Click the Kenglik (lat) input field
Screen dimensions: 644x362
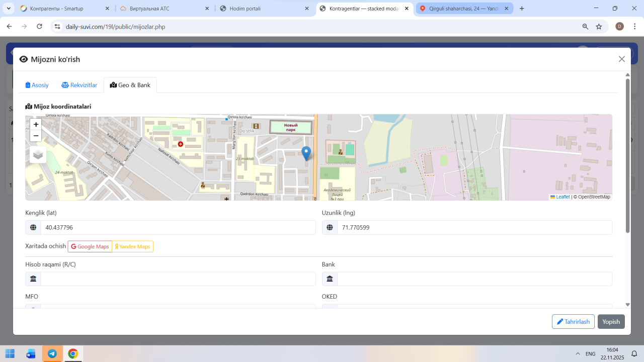[x=178, y=228]
